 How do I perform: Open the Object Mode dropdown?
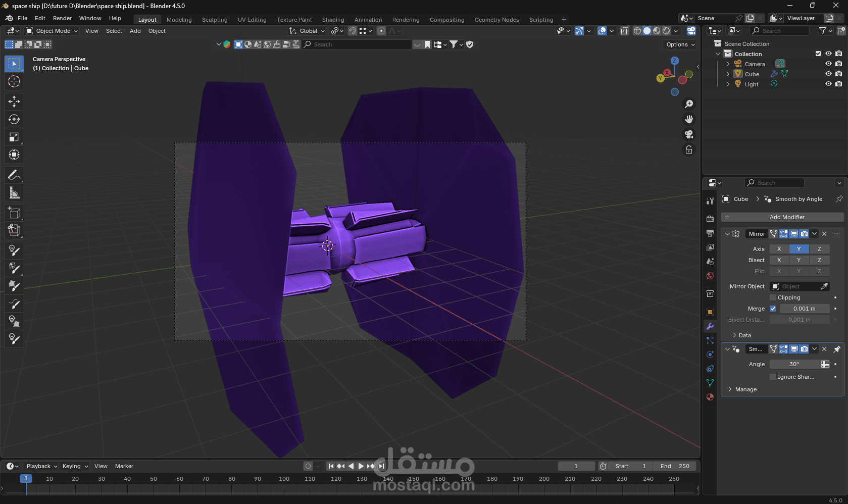pyautogui.click(x=52, y=31)
